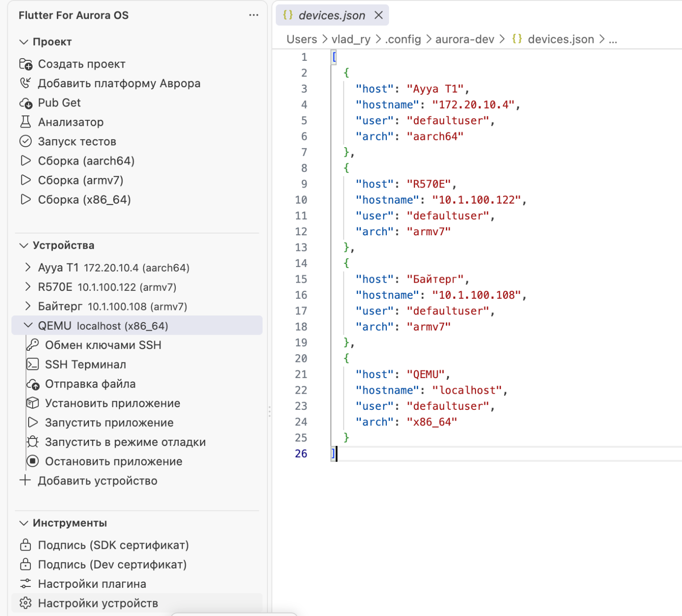Click the play icon for Сборка (aarch64)
The width and height of the screenshot is (682, 616).
pos(26,161)
